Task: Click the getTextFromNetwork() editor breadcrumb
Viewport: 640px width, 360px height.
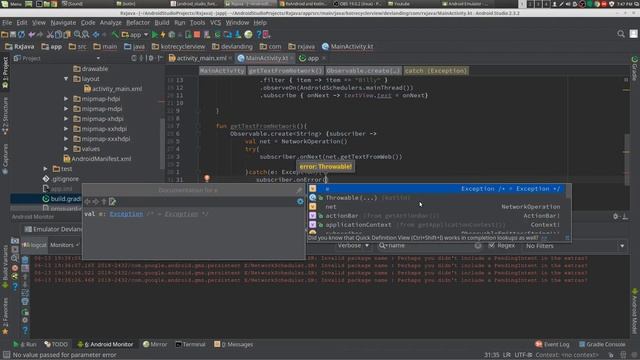Action: tap(285, 71)
